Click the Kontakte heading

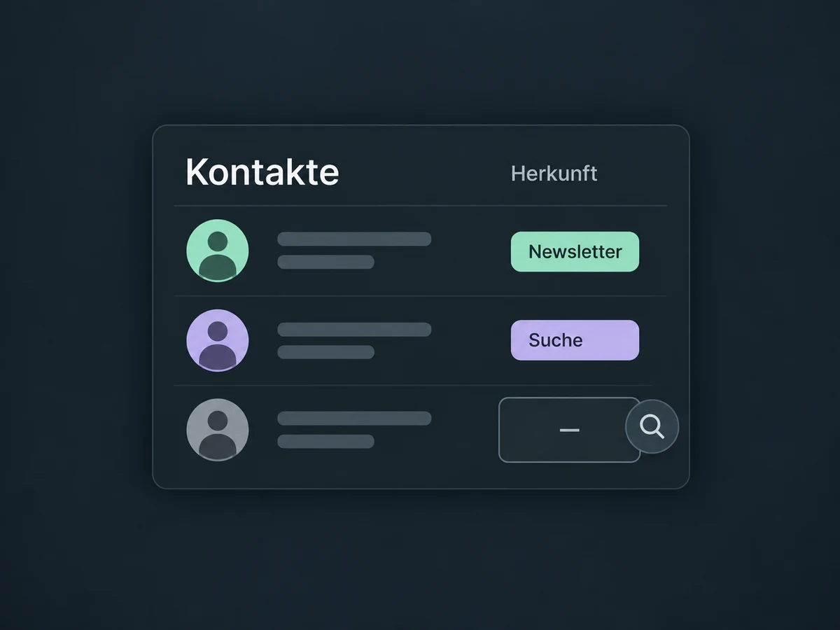point(262,172)
